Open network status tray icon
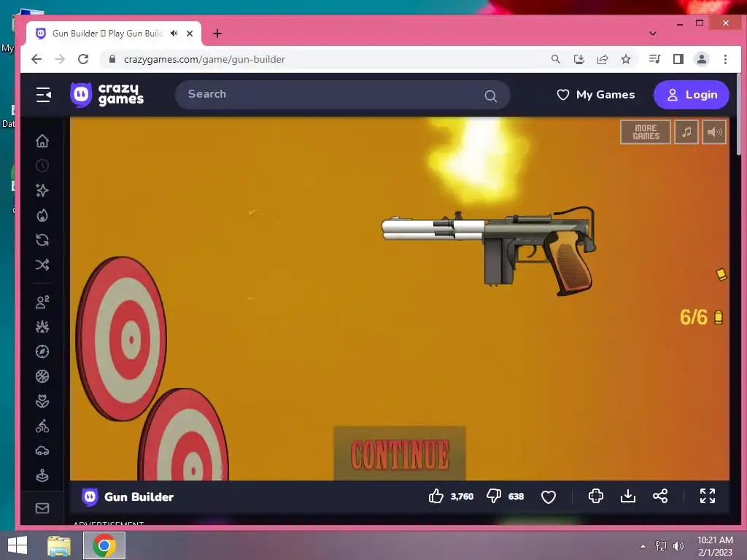Image resolution: width=747 pixels, height=560 pixels. pos(661,546)
